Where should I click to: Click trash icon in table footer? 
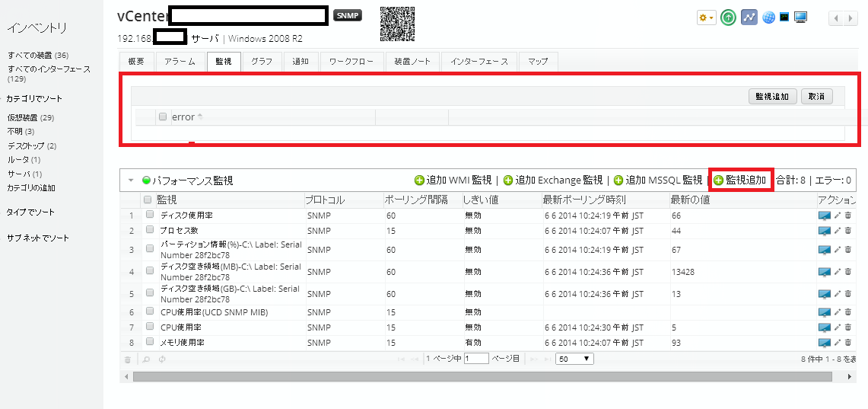coord(127,359)
